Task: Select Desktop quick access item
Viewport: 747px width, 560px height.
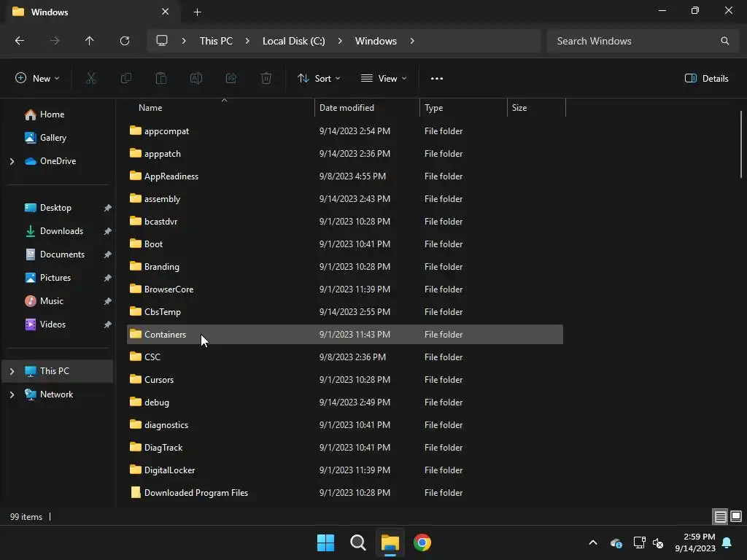Action: (x=55, y=208)
